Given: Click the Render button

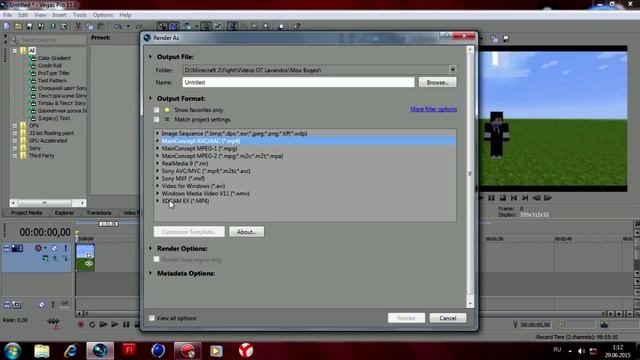Looking at the screenshot, I should (406, 318).
